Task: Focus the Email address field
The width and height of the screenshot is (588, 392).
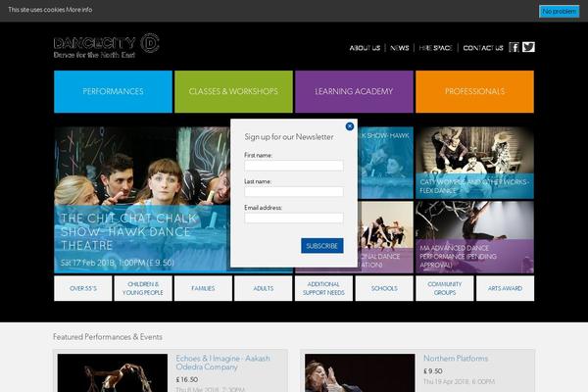Action: [294, 218]
